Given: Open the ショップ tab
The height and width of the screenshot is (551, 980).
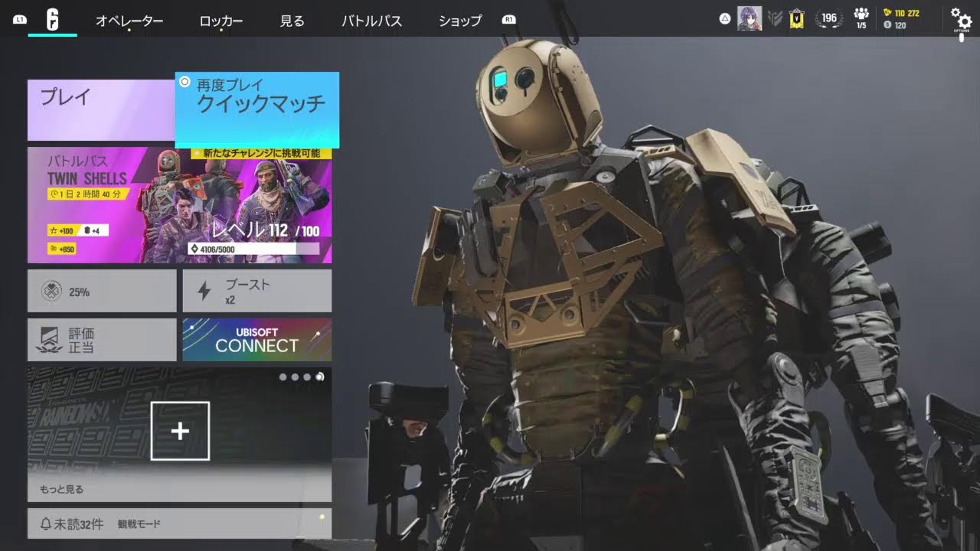Looking at the screenshot, I should [x=460, y=21].
